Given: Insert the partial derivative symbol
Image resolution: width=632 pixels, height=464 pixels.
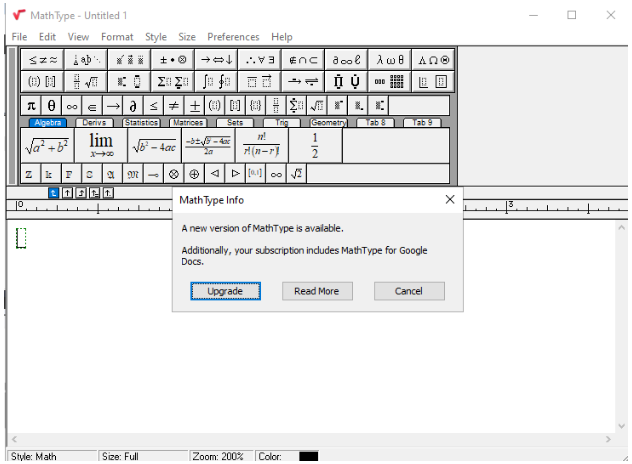Looking at the screenshot, I should tap(133, 106).
